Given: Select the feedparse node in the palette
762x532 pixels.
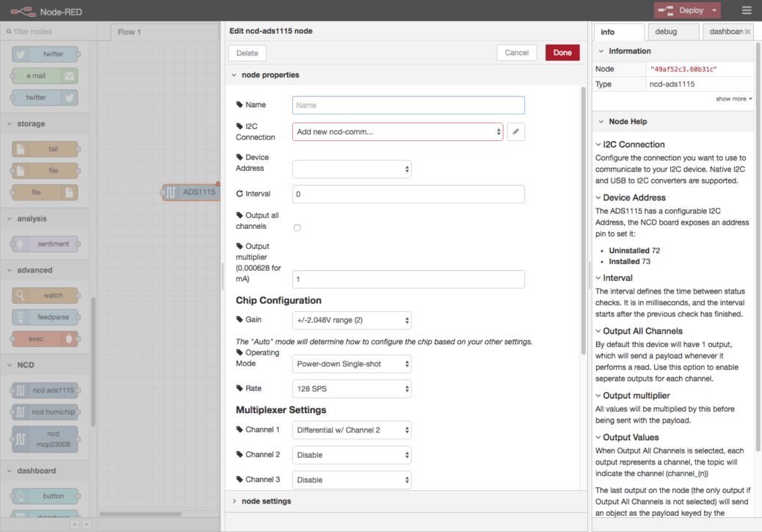Looking at the screenshot, I should pos(45,317).
